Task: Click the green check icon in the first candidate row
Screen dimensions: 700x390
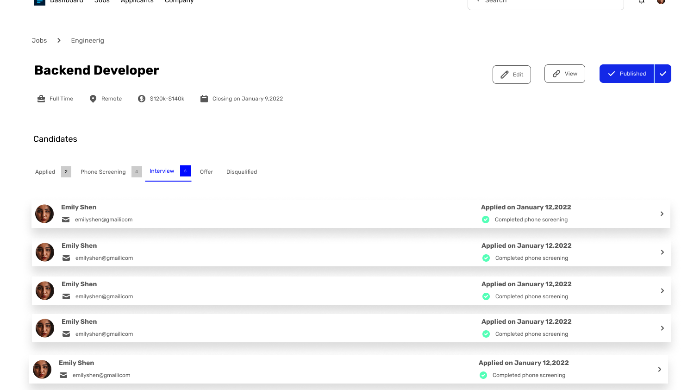Action: pos(486,220)
